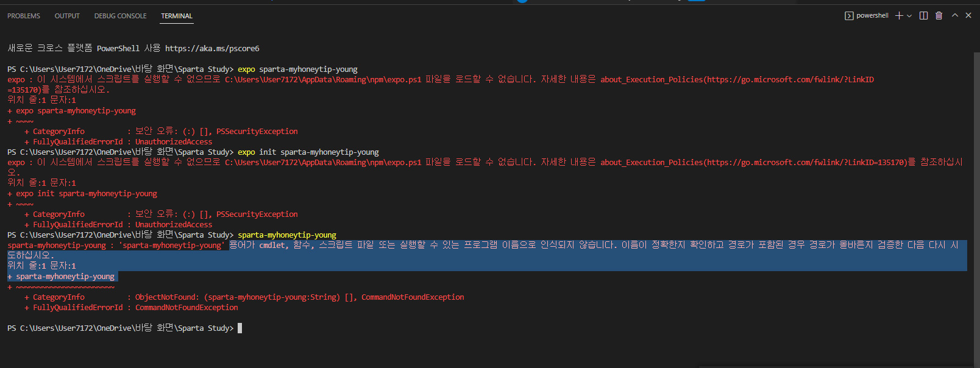Screen dimensions: 980x368
Task: Place the cursor at the last empty prompt
Action: (240, 328)
